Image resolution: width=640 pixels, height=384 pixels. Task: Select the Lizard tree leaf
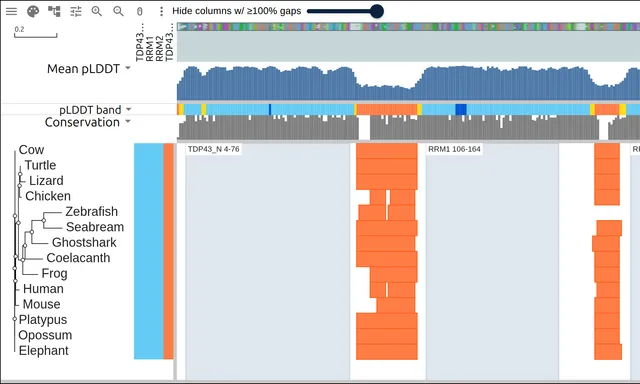pos(46,181)
